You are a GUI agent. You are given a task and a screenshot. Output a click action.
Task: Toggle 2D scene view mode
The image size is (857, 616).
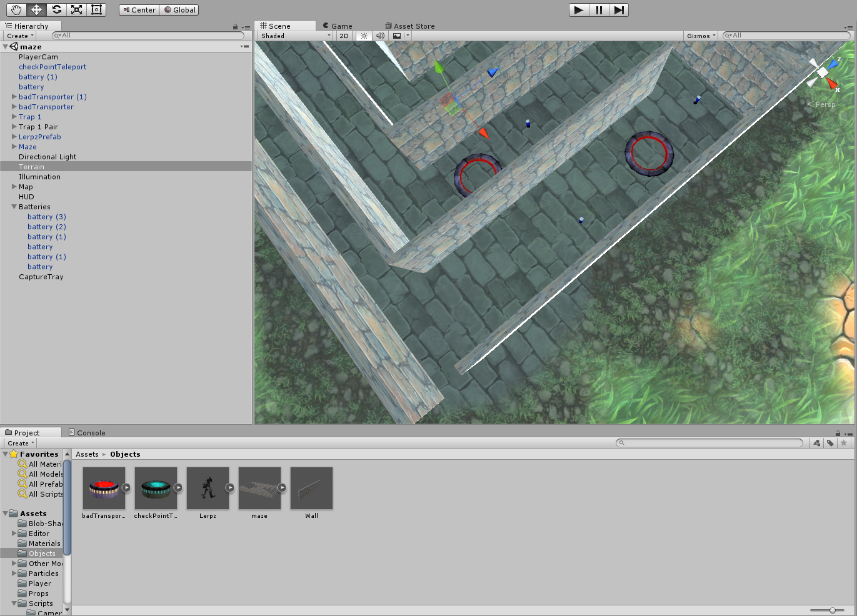344,36
